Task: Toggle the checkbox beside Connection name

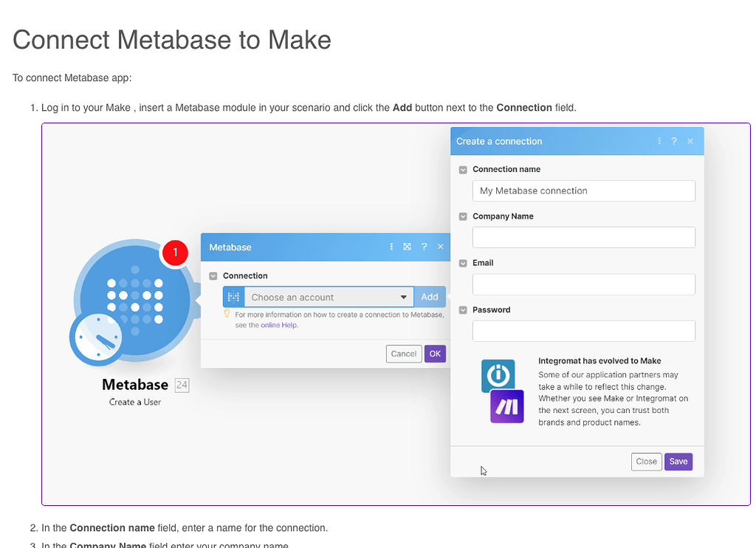Action: 462,169
